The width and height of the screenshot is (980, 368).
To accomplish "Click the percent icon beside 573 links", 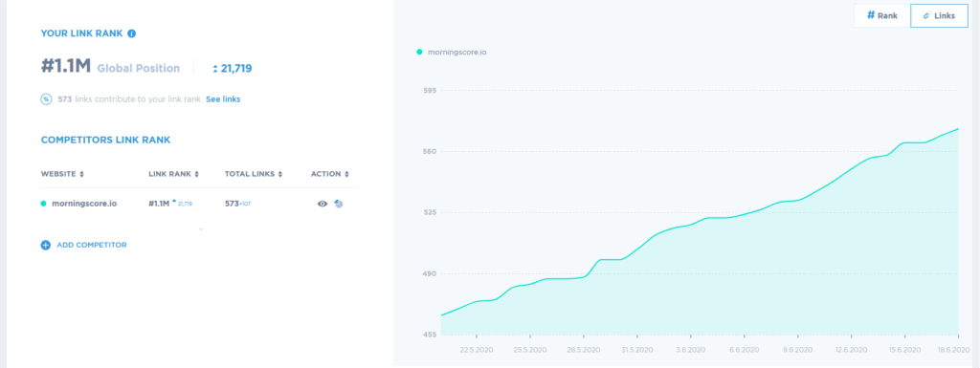I will [46, 99].
